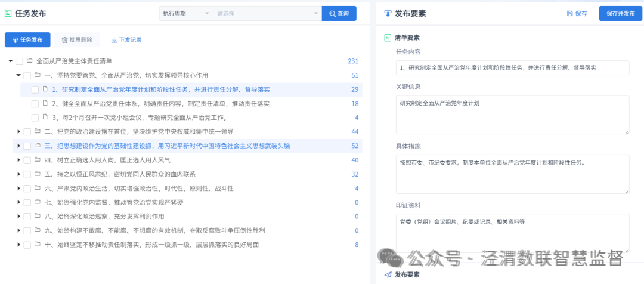Select 十、始终坚定不移推动责任制落实 row text
The image size is (644, 284).
tap(152, 245)
